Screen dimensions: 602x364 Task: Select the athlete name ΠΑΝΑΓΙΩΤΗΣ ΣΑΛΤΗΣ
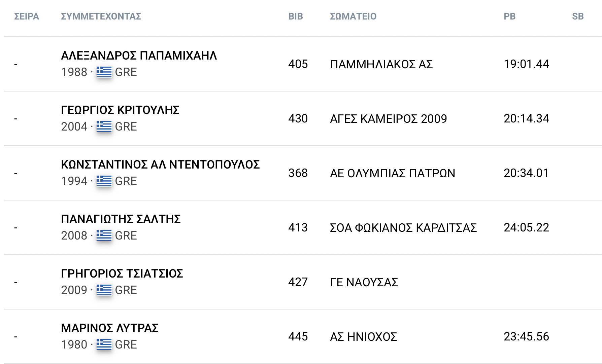click(x=121, y=219)
